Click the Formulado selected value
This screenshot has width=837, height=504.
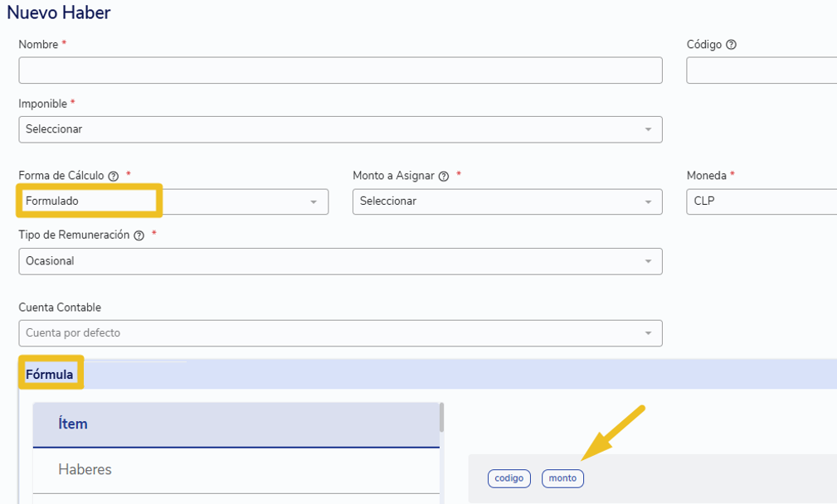(x=52, y=201)
